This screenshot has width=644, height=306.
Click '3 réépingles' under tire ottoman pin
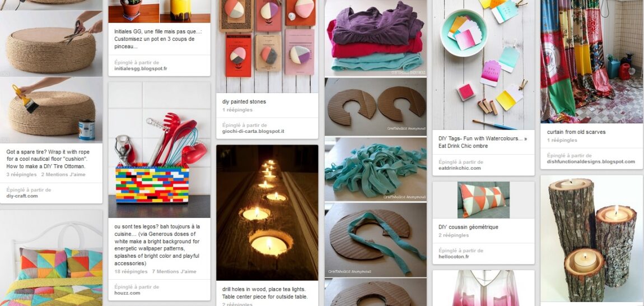(21, 175)
